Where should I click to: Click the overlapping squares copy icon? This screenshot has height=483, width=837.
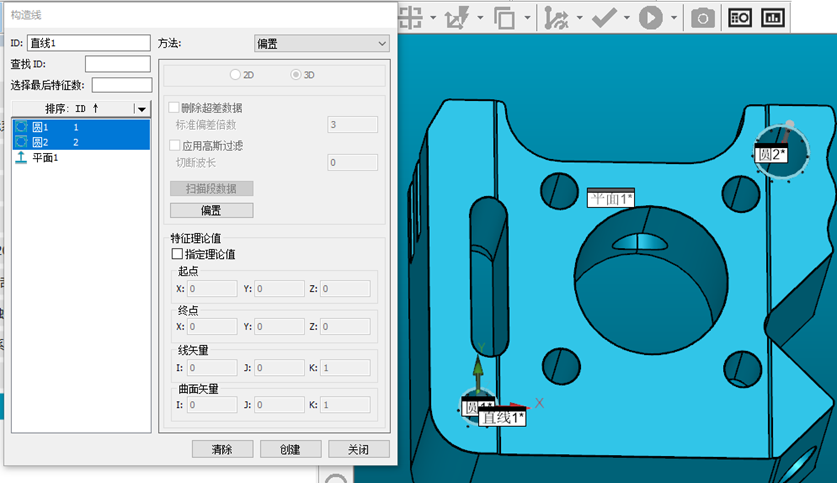click(x=504, y=17)
